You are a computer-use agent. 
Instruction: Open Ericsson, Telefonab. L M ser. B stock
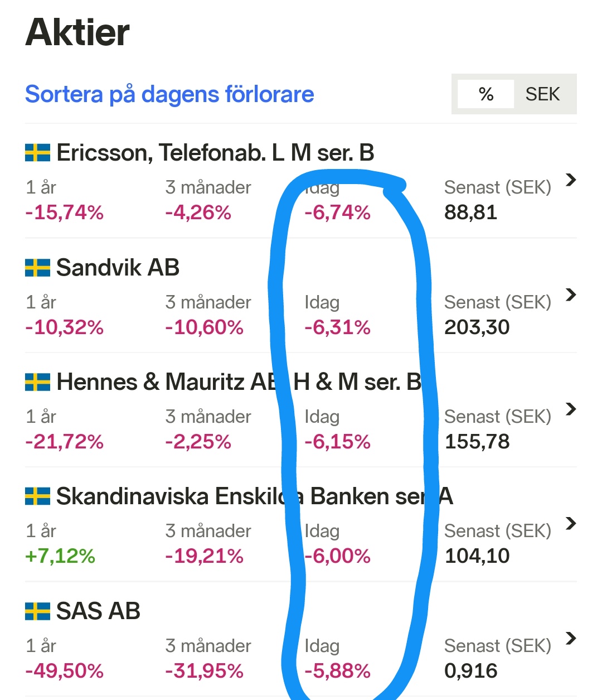coord(215,153)
